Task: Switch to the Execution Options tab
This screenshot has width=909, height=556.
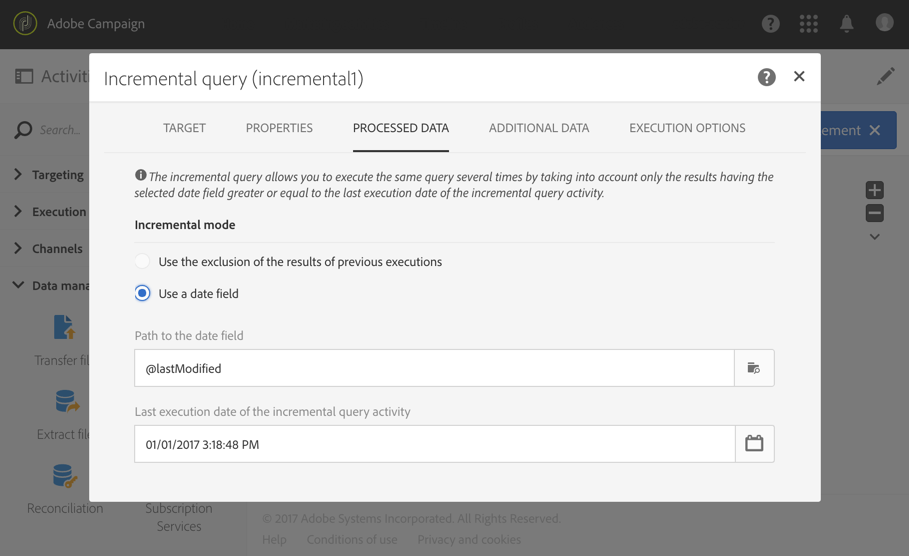Action: 687,128
